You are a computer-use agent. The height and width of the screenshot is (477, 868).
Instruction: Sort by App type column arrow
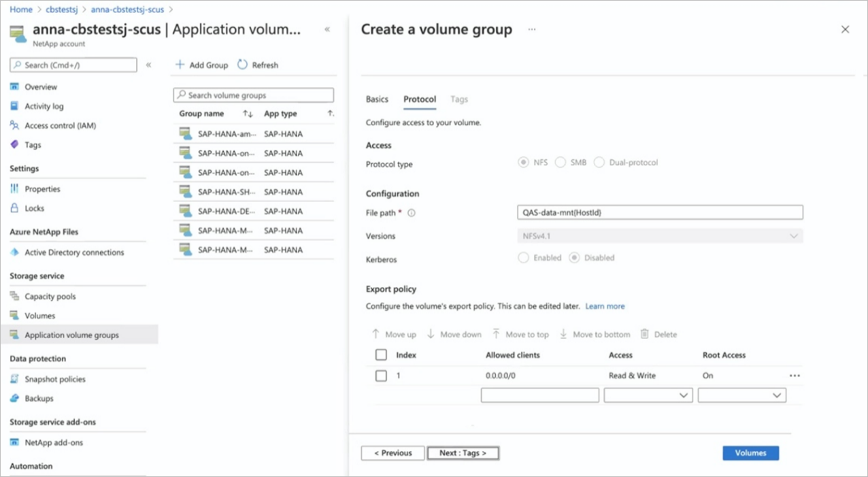point(331,114)
